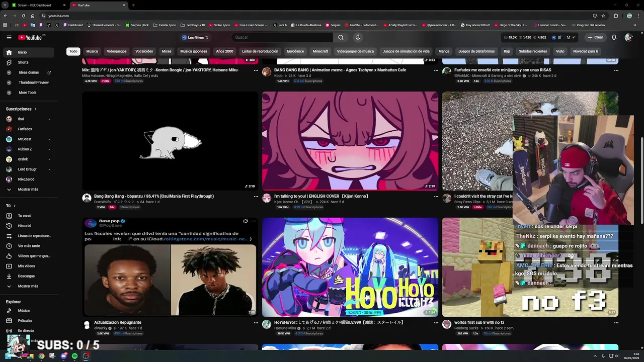644x362 pixels.
Task: Open the account avatar menu
Action: pyautogui.click(x=628, y=37)
